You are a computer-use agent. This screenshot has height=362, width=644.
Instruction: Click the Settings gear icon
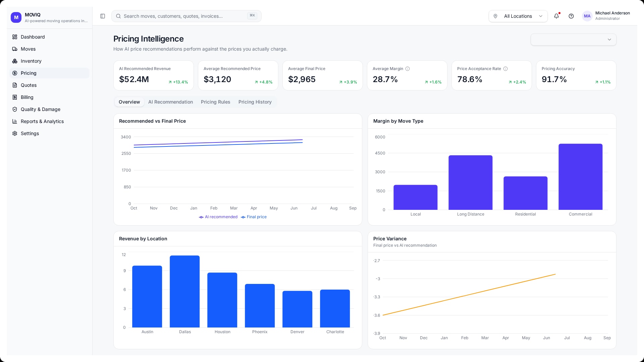[15, 133]
